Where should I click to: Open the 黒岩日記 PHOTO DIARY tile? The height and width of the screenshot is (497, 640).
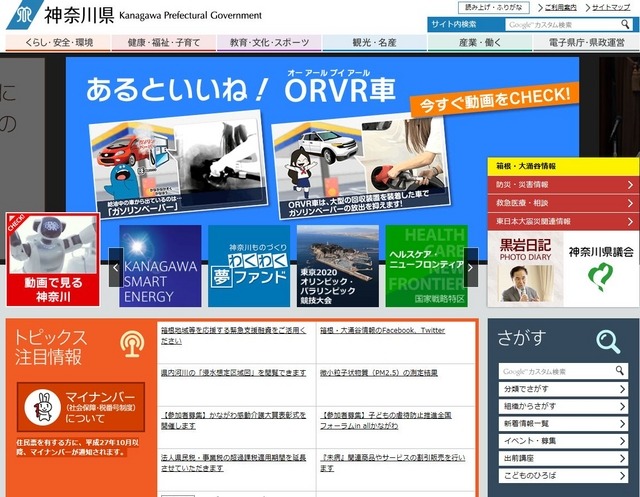(525, 269)
